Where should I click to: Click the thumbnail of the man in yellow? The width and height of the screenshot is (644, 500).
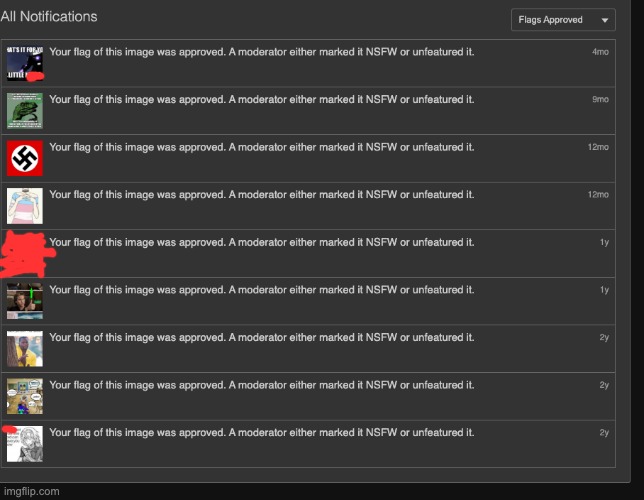(x=24, y=348)
